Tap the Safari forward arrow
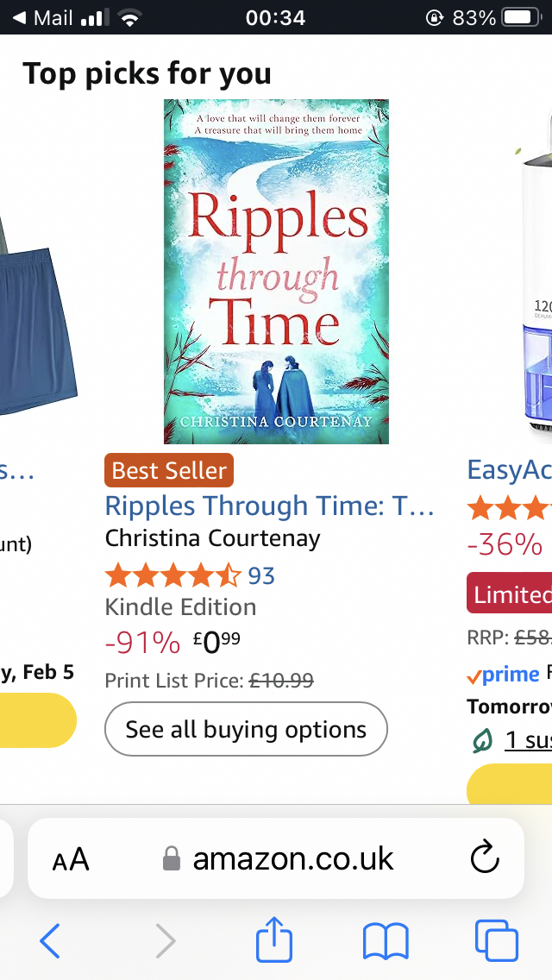The image size is (552, 980). click(165, 939)
